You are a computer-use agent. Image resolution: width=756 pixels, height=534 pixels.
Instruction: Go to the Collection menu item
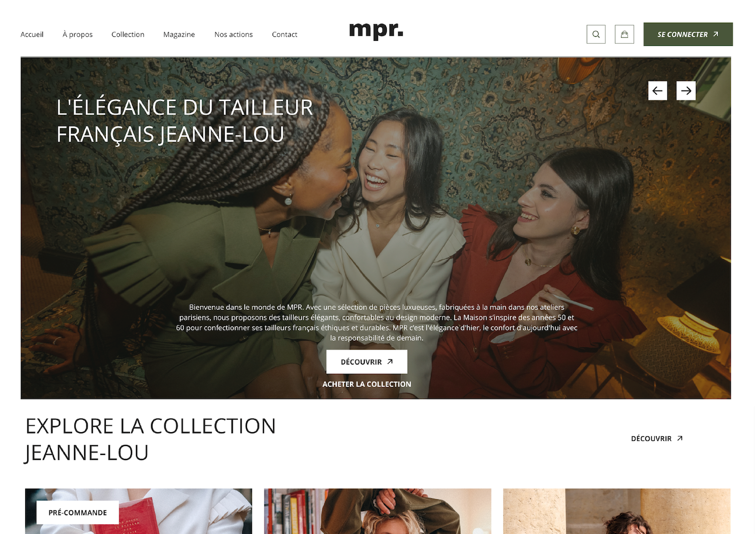click(128, 34)
